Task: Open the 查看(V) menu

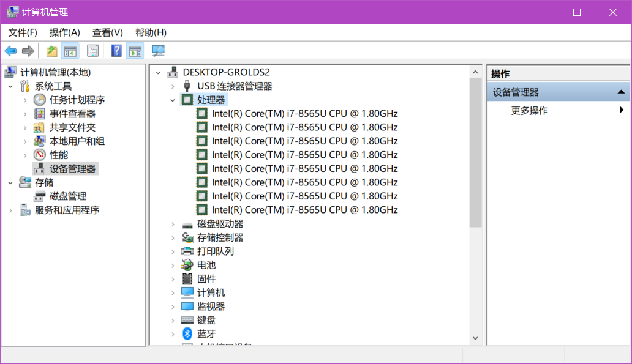Action: (x=107, y=32)
